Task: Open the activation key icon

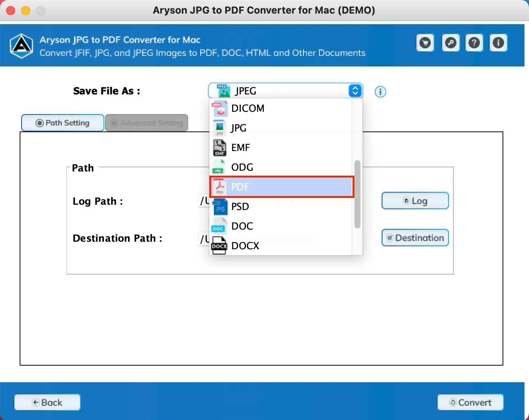Action: (450, 43)
